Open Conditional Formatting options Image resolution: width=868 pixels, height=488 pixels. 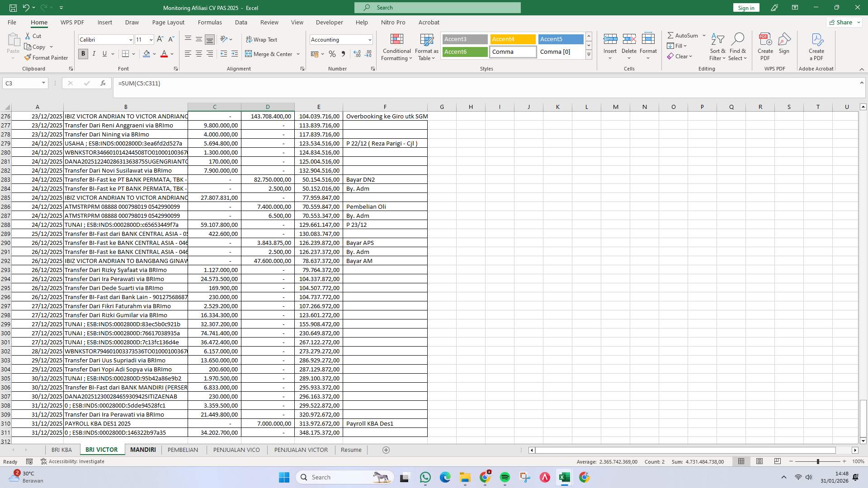click(x=396, y=47)
